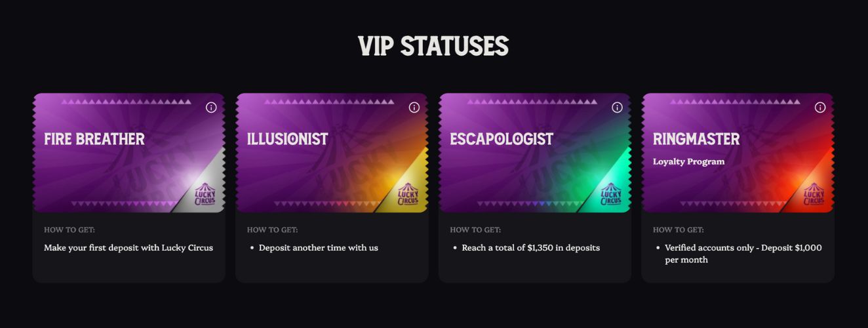This screenshot has height=328, width=868.
Task: Tap the Ringmaster card info icon
Action: [820, 108]
